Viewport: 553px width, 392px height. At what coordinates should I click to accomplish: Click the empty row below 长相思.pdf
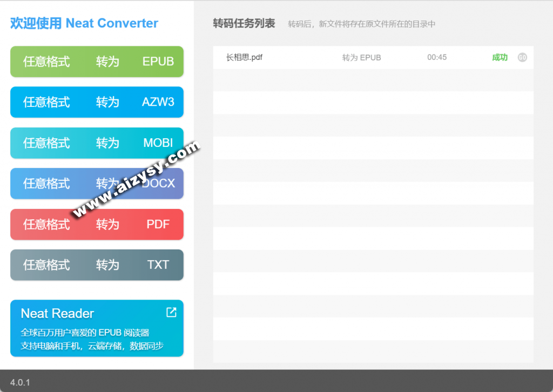pos(373,80)
